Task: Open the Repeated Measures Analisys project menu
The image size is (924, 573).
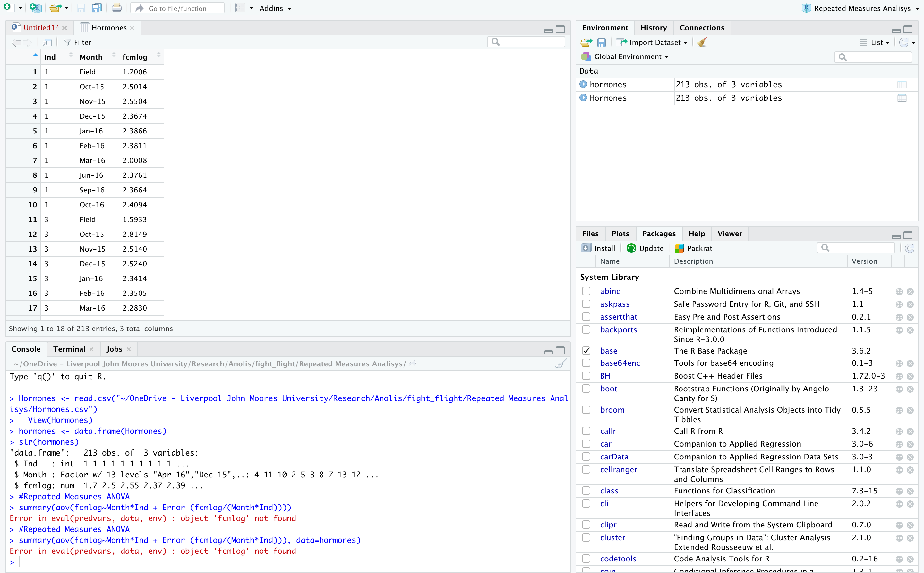Action: pyautogui.click(x=860, y=8)
